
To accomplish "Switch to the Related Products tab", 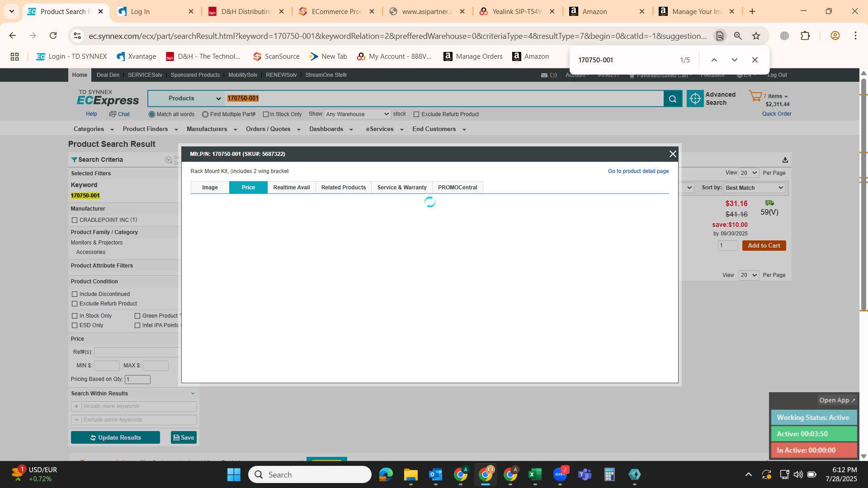I will tap(344, 188).
